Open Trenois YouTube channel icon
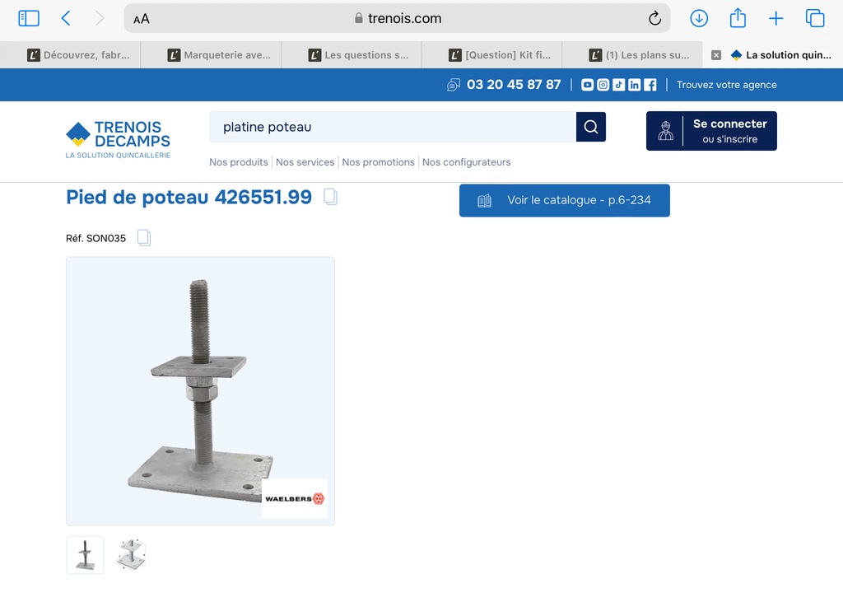This screenshot has width=843, height=616. tap(588, 85)
